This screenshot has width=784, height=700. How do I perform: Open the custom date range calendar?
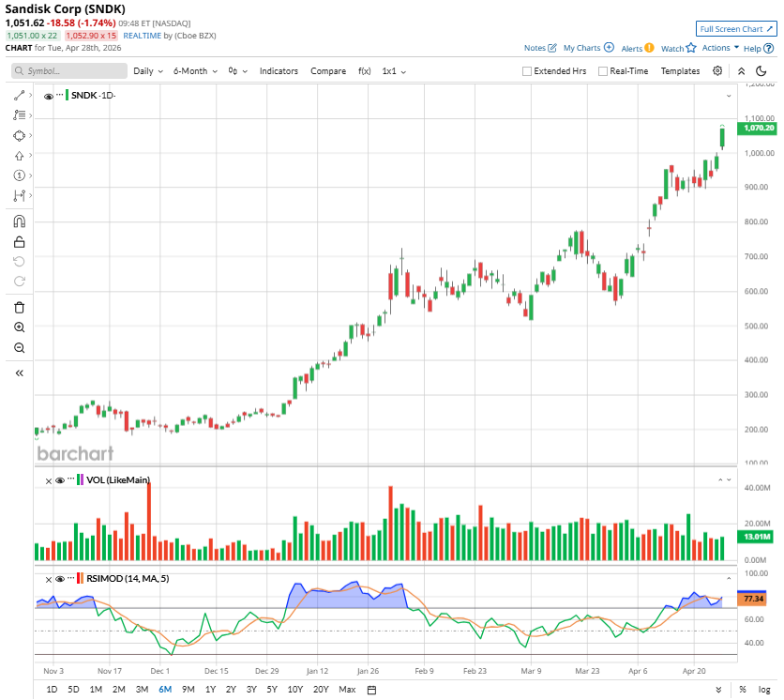(371, 690)
